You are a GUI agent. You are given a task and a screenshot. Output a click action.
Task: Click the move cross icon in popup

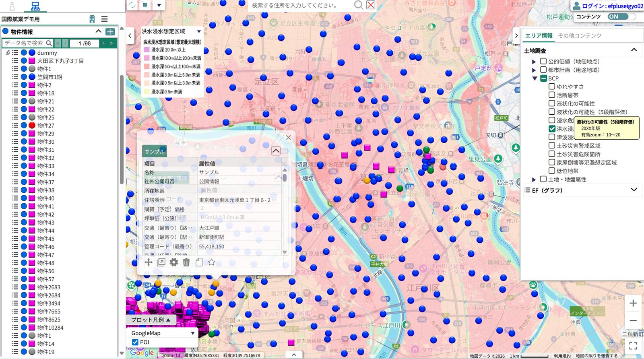[x=149, y=262]
